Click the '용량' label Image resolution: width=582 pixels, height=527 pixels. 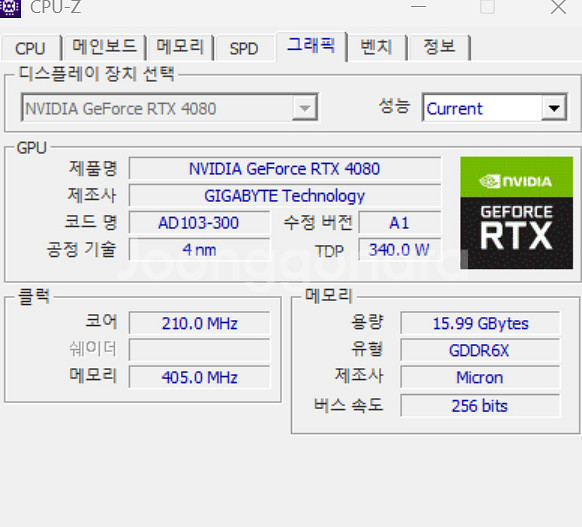pyautogui.click(x=367, y=322)
